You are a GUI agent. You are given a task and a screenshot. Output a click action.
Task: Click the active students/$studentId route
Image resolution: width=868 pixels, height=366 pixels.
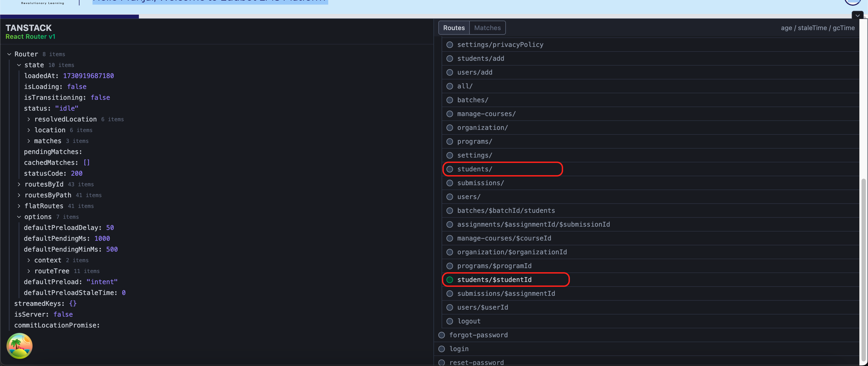point(650,280)
